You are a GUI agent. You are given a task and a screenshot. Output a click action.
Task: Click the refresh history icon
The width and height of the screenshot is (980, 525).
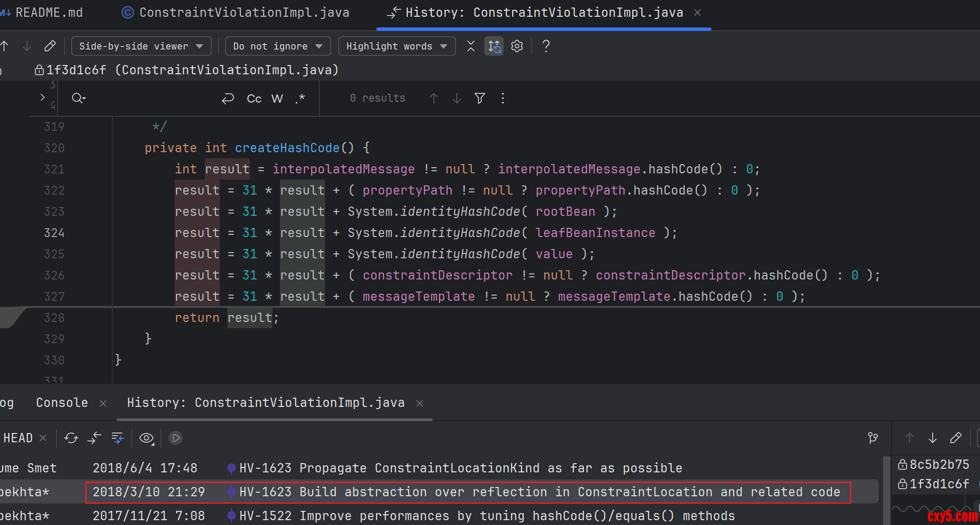click(x=71, y=438)
